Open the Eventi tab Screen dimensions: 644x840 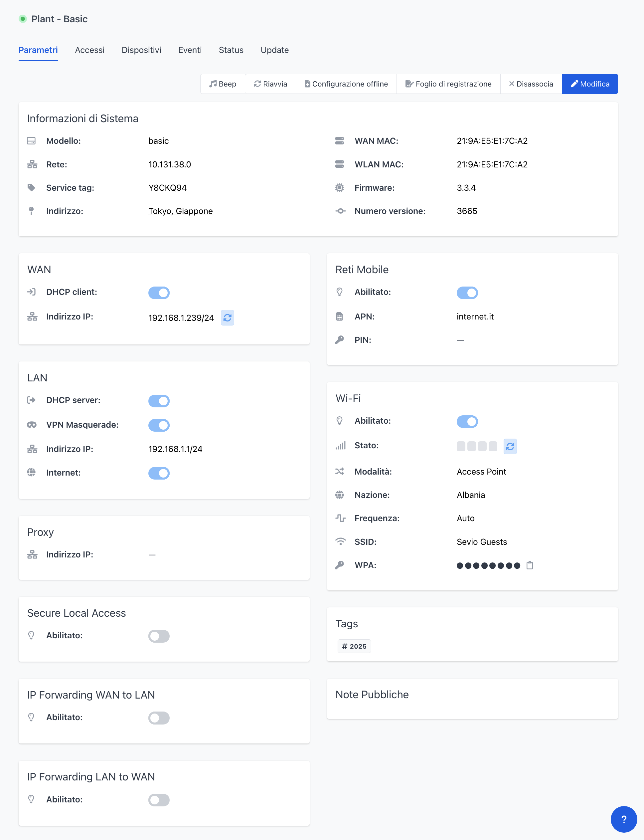[190, 50]
